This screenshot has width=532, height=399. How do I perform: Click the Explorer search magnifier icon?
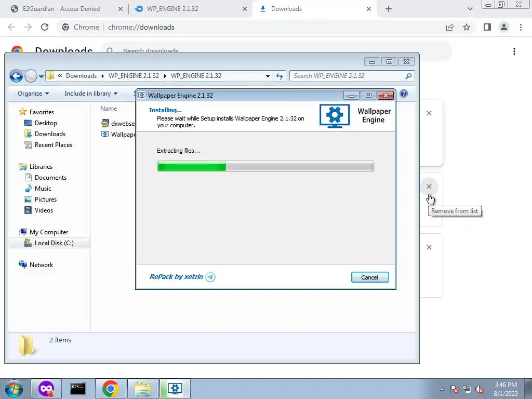coord(408,76)
